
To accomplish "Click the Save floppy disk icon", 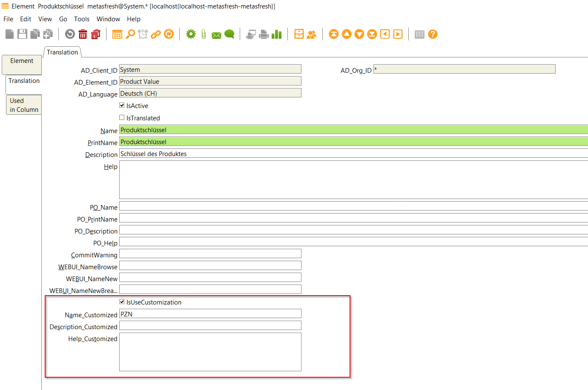I will (22, 34).
